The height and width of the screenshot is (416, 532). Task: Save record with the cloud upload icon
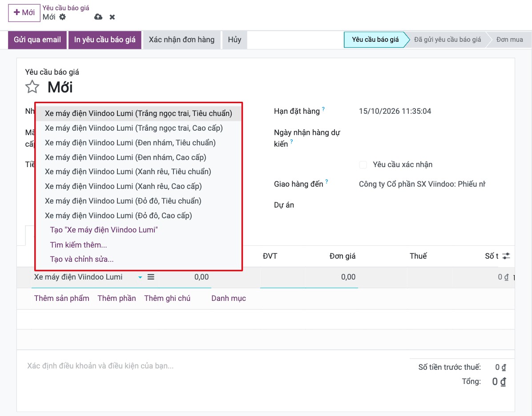pos(98,17)
